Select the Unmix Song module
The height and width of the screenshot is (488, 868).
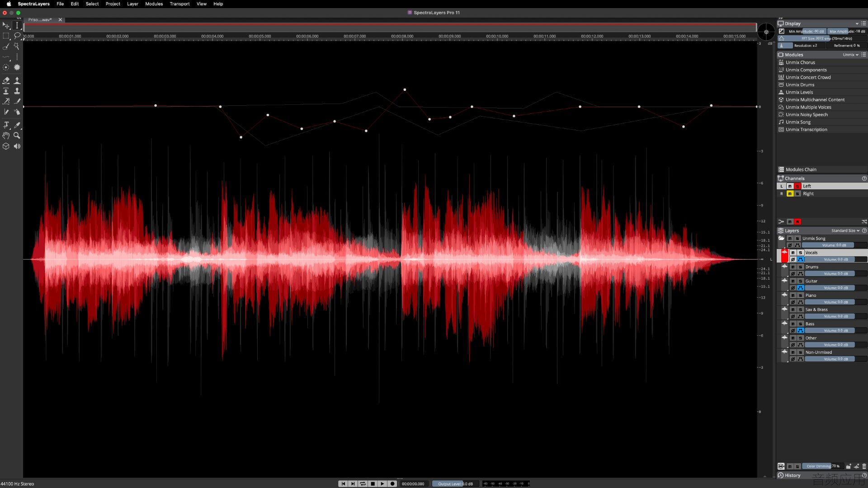798,122
